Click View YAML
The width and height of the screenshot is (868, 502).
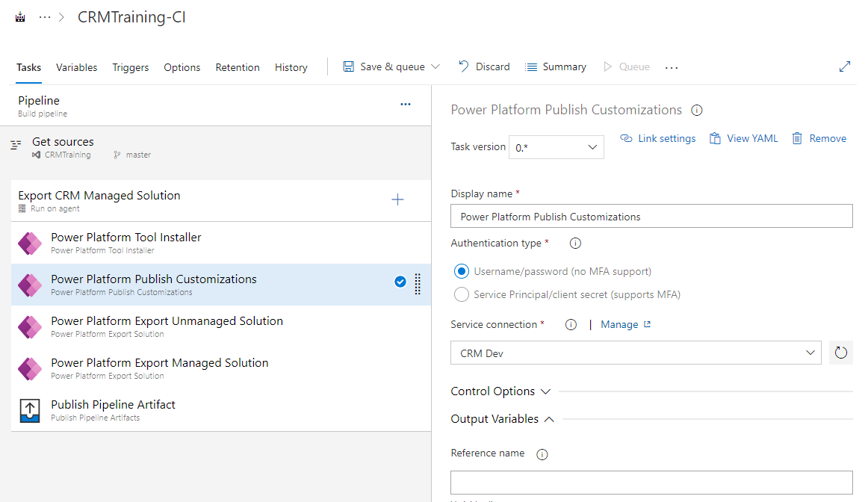pyautogui.click(x=743, y=138)
